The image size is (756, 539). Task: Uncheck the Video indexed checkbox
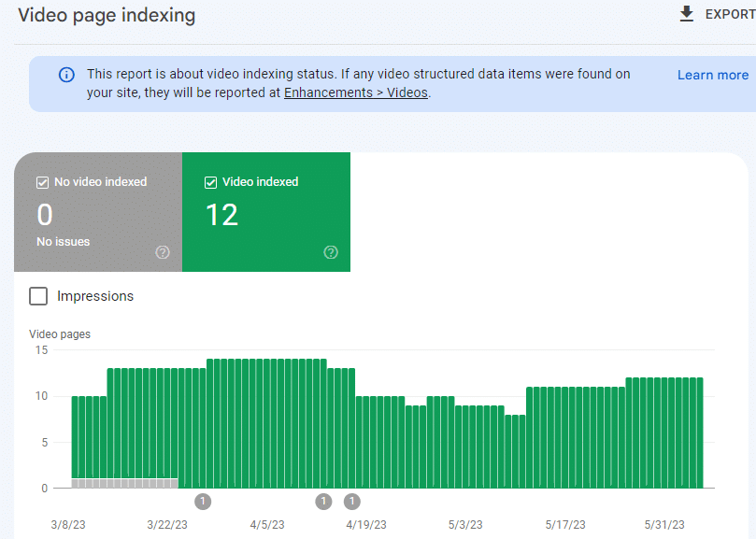pyautogui.click(x=210, y=182)
